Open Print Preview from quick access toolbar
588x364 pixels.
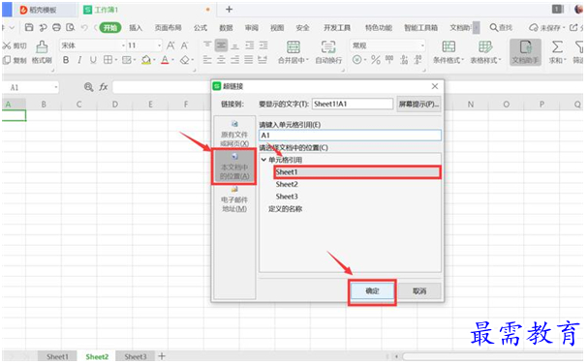pos(70,27)
